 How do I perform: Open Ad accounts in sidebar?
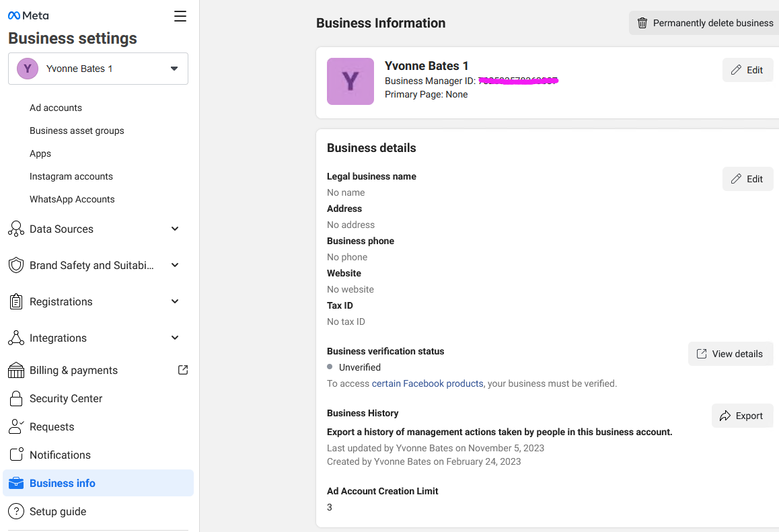point(56,108)
